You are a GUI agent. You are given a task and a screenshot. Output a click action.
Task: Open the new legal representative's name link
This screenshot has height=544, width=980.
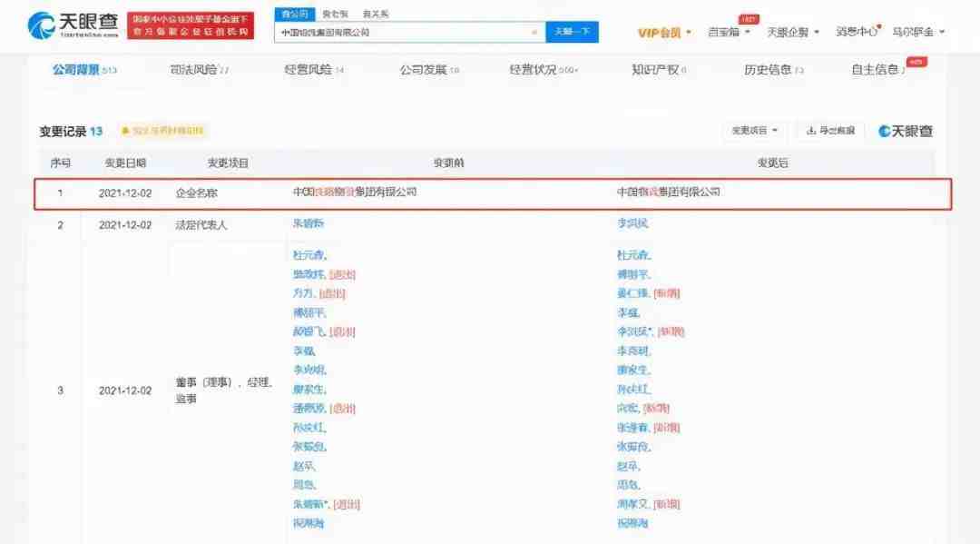coord(632,223)
